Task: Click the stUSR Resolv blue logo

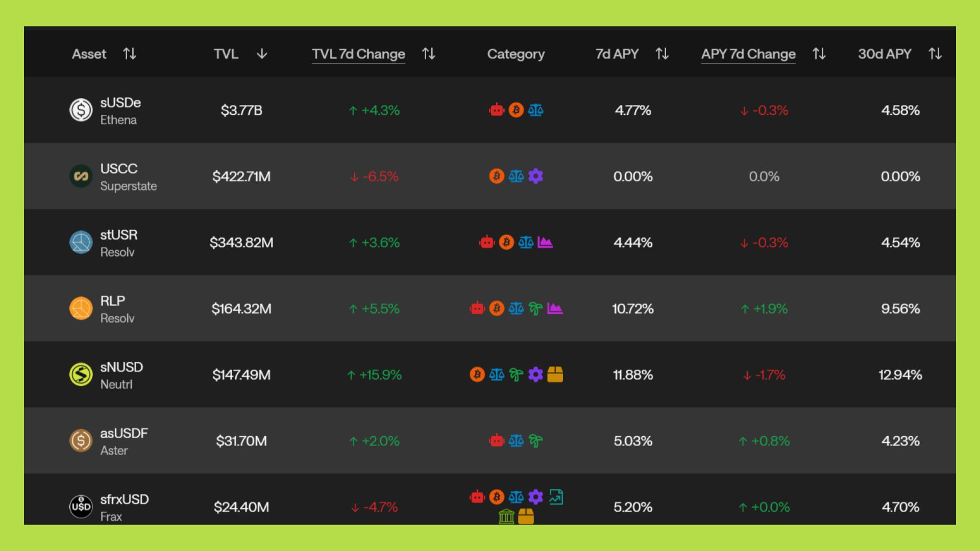Action: coord(81,242)
